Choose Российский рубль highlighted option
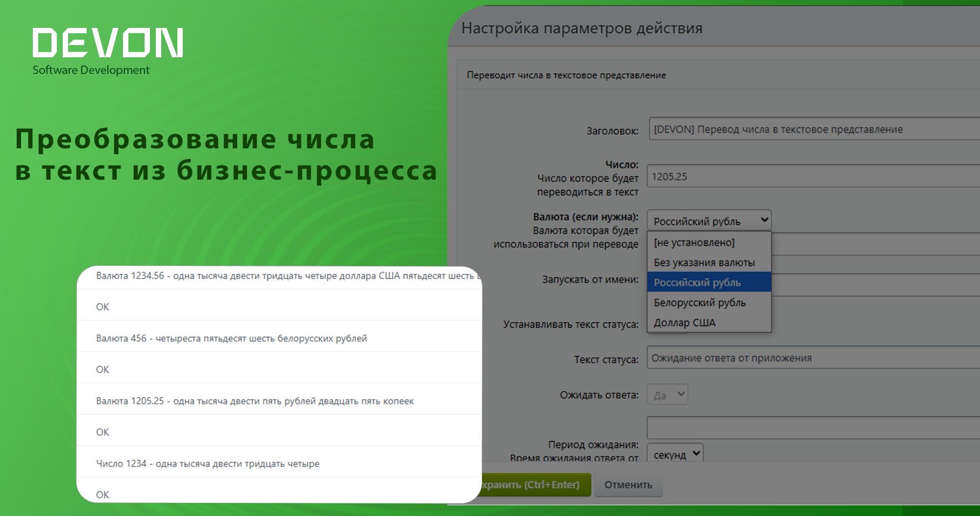This screenshot has width=980, height=516. (x=709, y=282)
